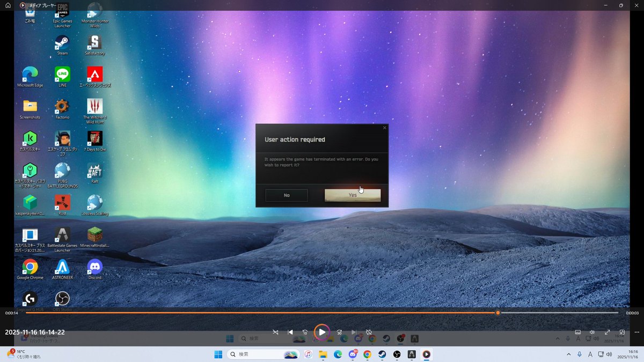Click the video title 2025-11-16 16-14-22
Viewport: 644px width, 362px height.
pyautogui.click(x=35, y=332)
